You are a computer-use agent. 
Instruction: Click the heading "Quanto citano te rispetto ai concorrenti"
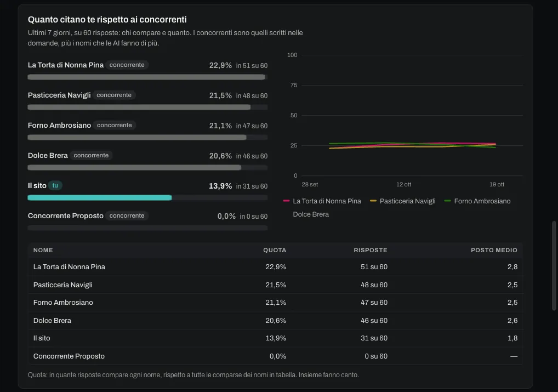[x=107, y=20]
